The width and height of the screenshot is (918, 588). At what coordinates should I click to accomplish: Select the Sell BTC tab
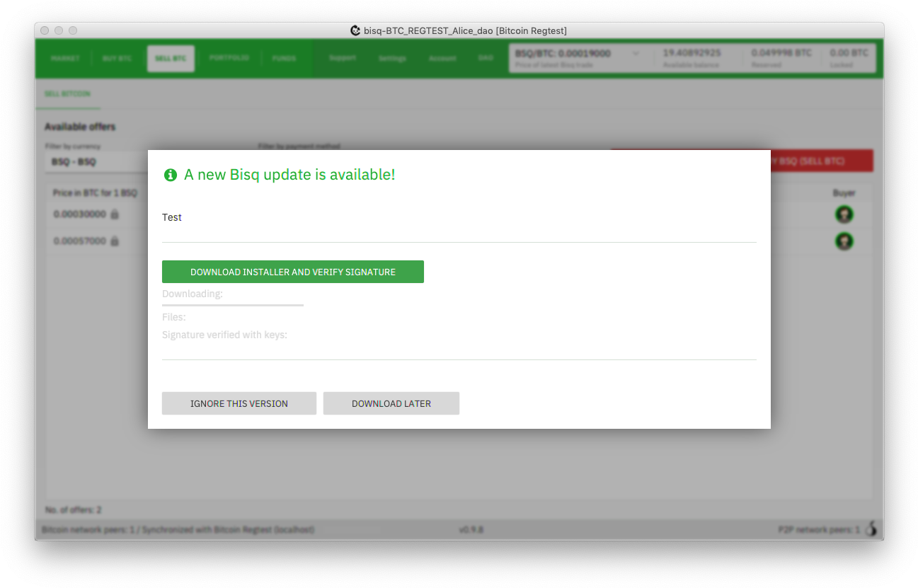coord(171,59)
